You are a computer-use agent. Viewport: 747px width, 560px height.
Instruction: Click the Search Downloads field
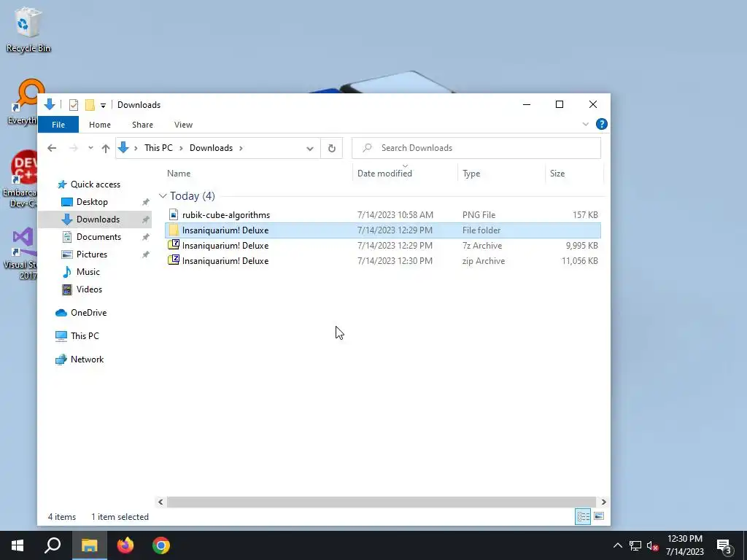pyautogui.click(x=476, y=148)
